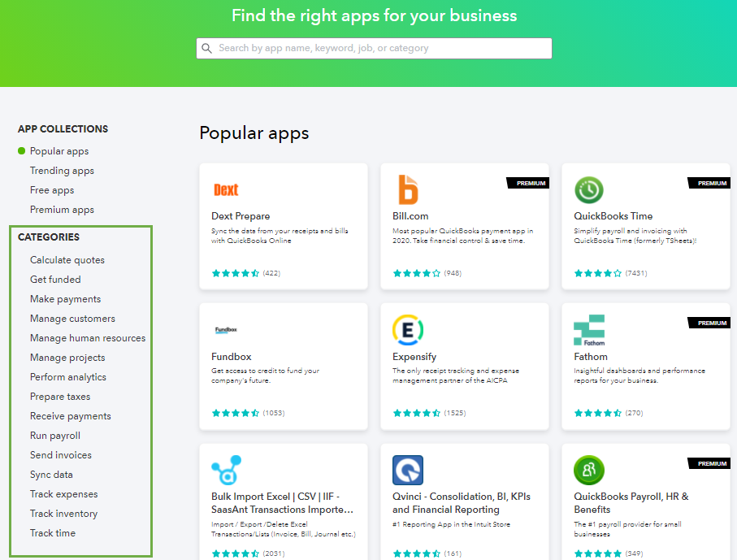Click the (1525) review count on Expensify
Image resolution: width=737 pixels, height=560 pixels.
pyautogui.click(x=455, y=414)
